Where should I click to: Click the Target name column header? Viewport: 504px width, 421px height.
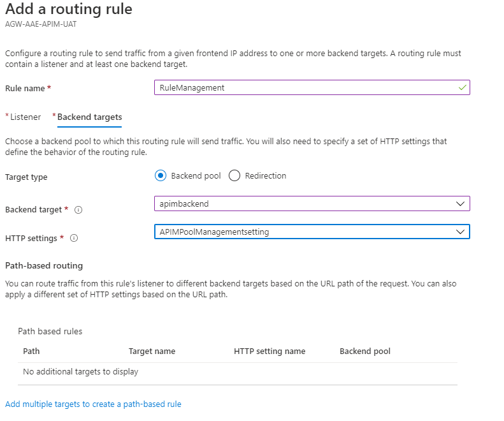(x=152, y=351)
